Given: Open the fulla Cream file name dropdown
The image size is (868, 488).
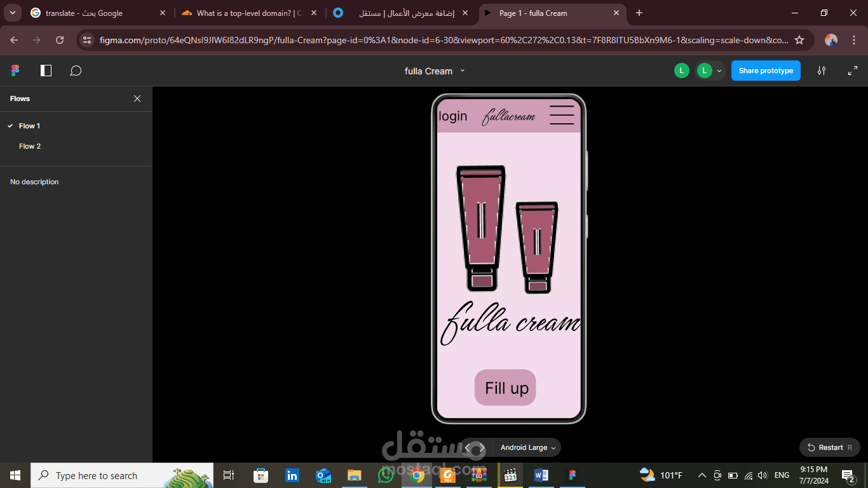Looking at the screenshot, I should [x=462, y=71].
